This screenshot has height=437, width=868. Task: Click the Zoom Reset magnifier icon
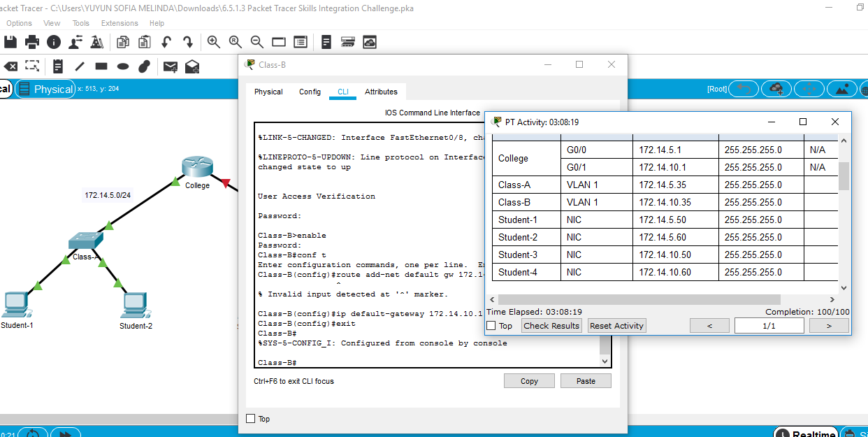point(236,42)
